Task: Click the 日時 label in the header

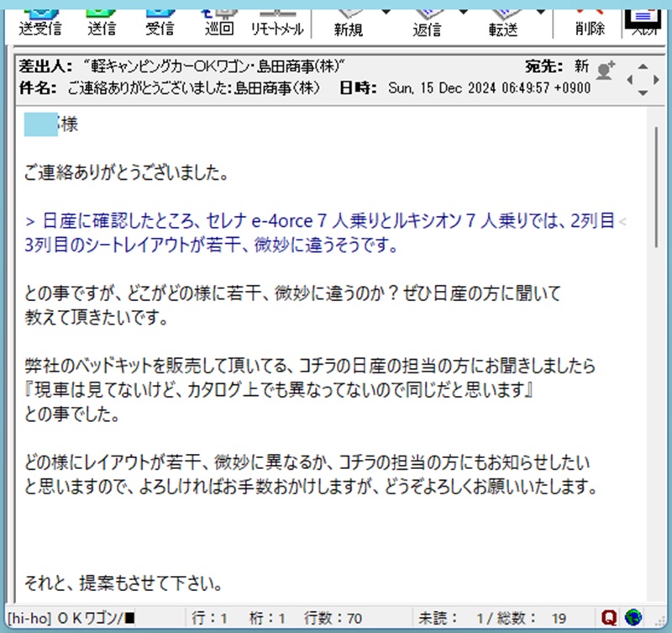Action: [x=359, y=88]
